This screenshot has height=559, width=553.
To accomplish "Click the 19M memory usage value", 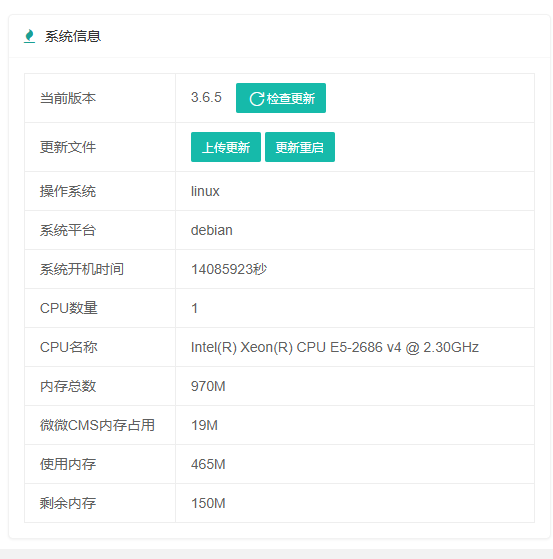I will [204, 425].
